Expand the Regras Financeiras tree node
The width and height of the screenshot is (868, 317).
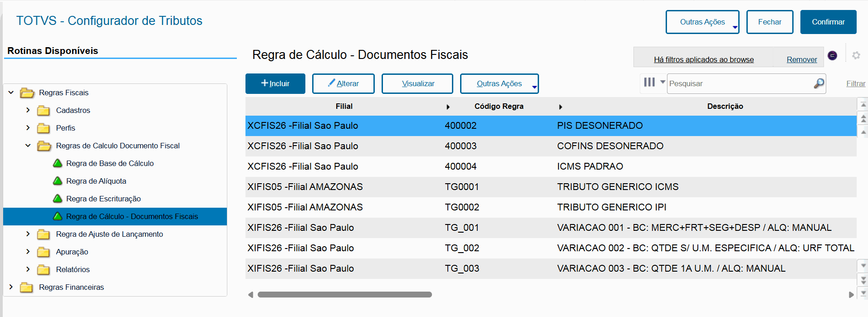point(11,287)
